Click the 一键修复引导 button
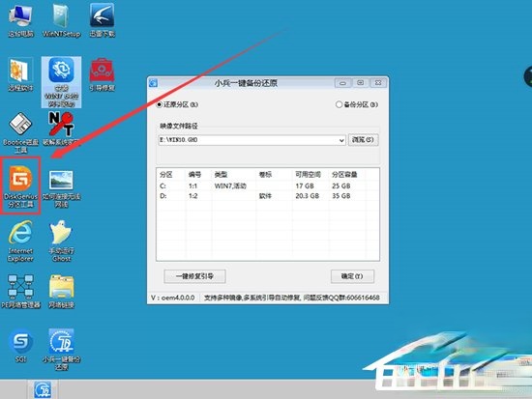Image resolution: width=532 pixels, height=399 pixels. (194, 276)
